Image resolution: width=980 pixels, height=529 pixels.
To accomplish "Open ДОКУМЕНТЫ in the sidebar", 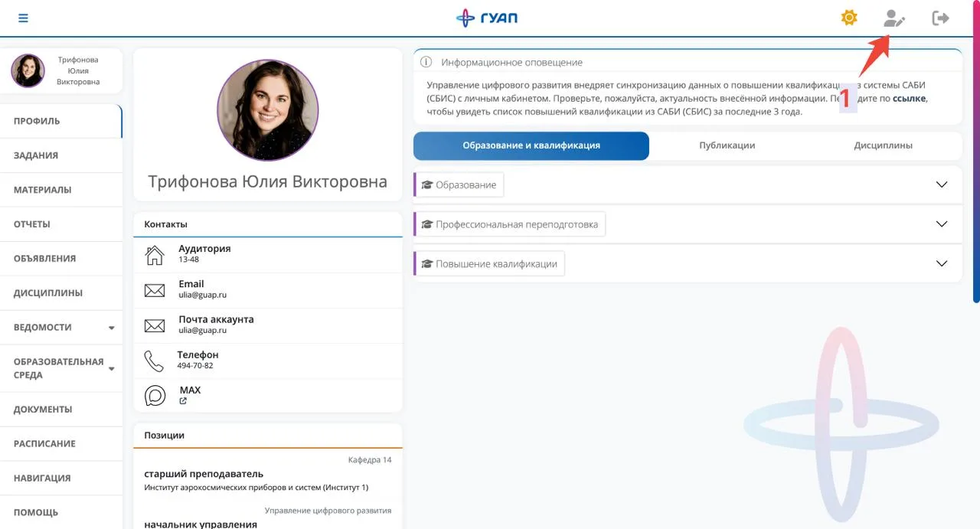I will tap(61, 410).
